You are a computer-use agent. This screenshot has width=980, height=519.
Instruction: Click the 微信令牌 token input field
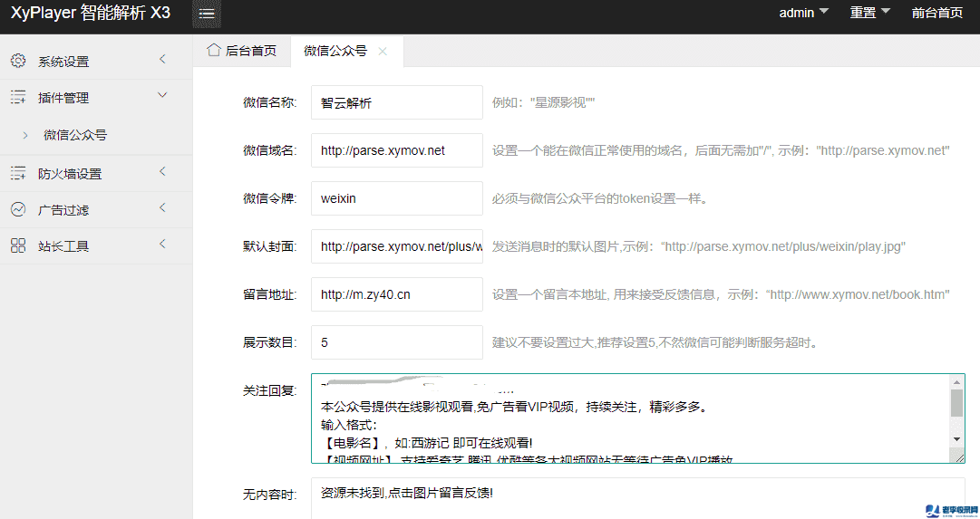tap(396, 198)
